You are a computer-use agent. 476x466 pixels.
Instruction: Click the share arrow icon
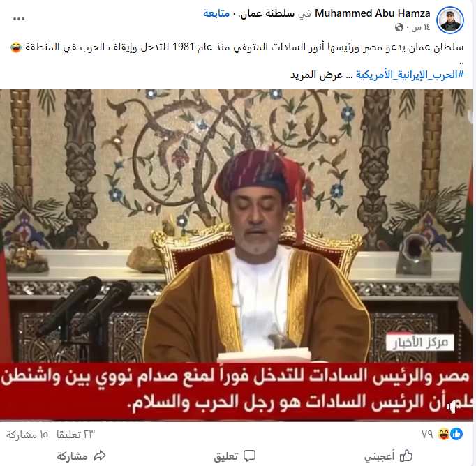pyautogui.click(x=99, y=456)
